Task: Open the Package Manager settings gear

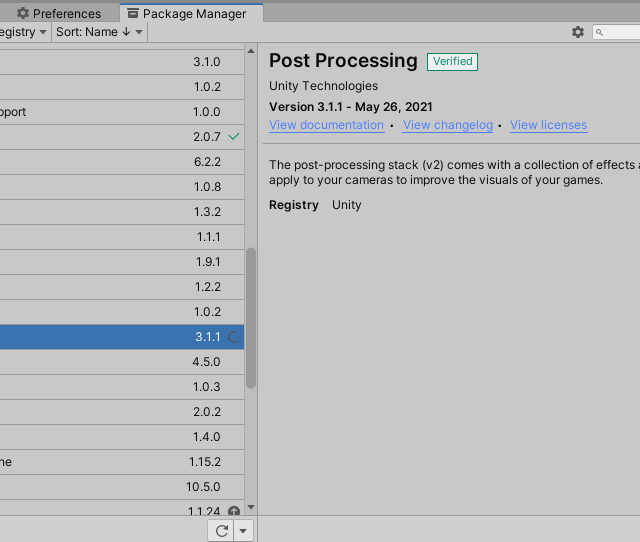Action: pyautogui.click(x=578, y=32)
